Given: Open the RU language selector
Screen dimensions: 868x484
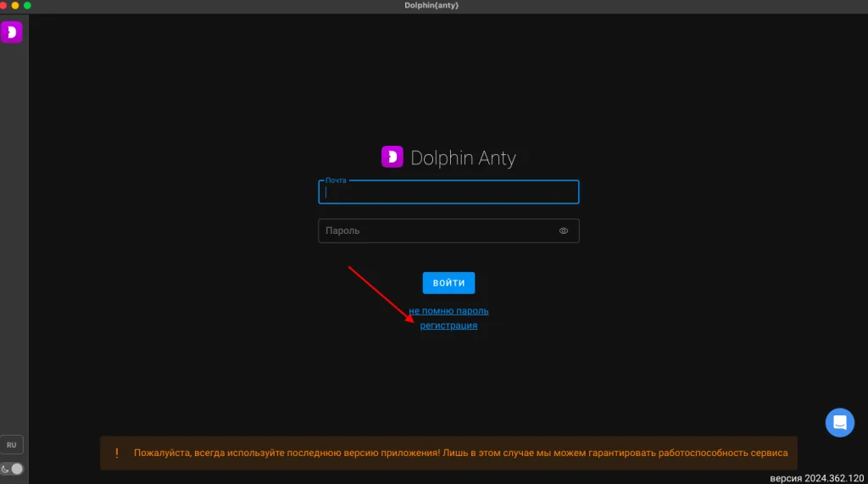Looking at the screenshot, I should (12, 445).
